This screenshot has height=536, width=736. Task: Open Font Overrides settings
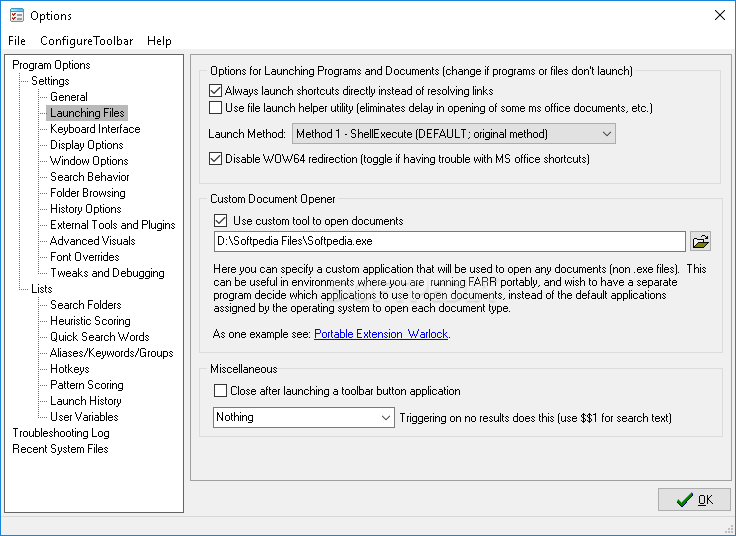(x=84, y=257)
